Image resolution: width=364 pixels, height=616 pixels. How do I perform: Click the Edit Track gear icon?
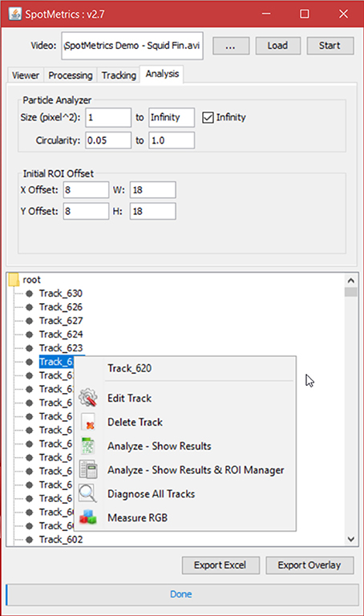click(88, 398)
